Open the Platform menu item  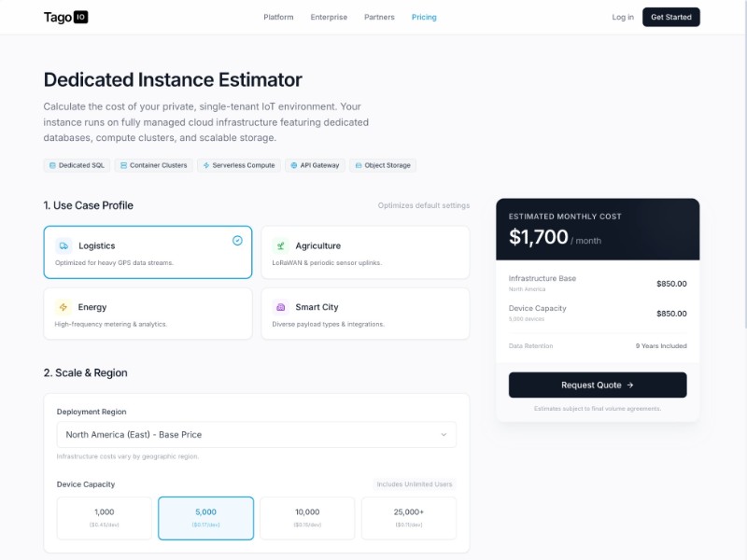[x=278, y=17]
